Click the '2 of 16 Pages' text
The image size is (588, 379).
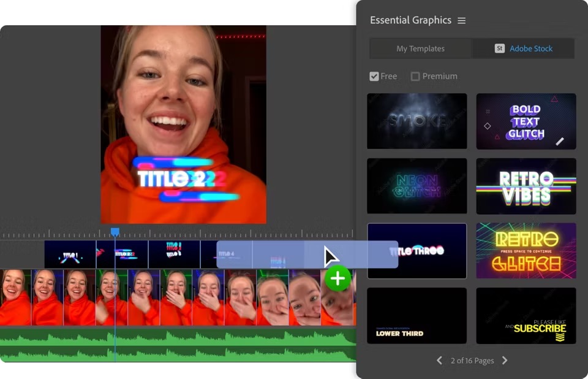[x=472, y=361]
